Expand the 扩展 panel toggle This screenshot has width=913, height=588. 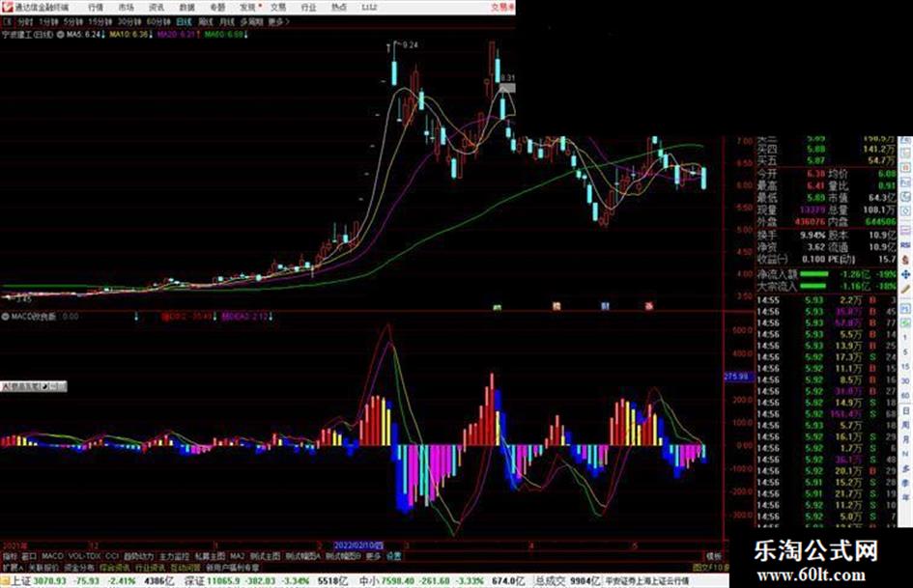point(13,567)
